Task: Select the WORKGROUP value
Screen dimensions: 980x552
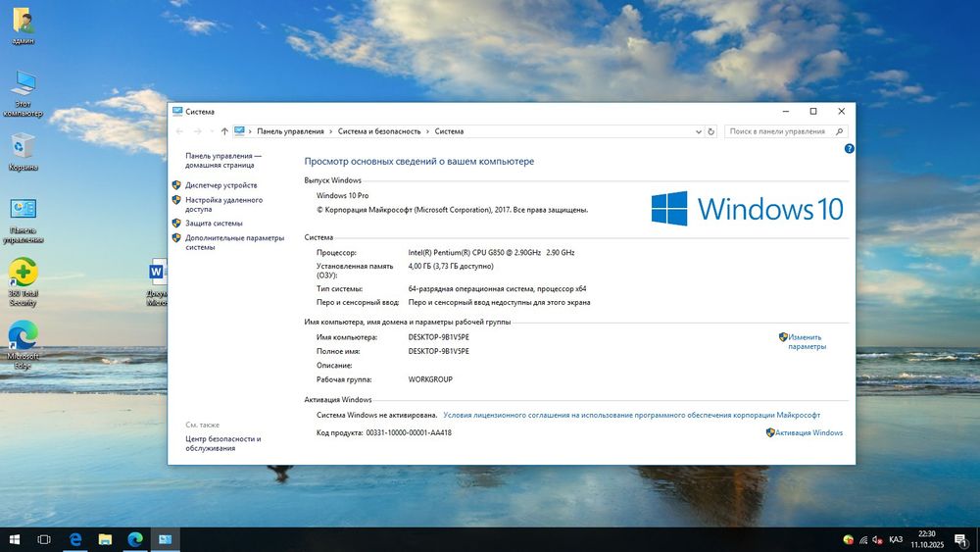Action: [x=430, y=379]
